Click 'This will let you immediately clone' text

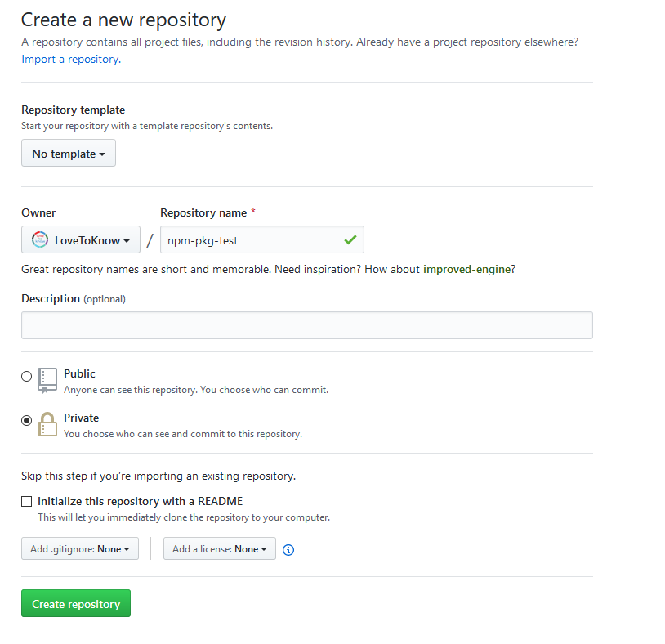tap(184, 517)
